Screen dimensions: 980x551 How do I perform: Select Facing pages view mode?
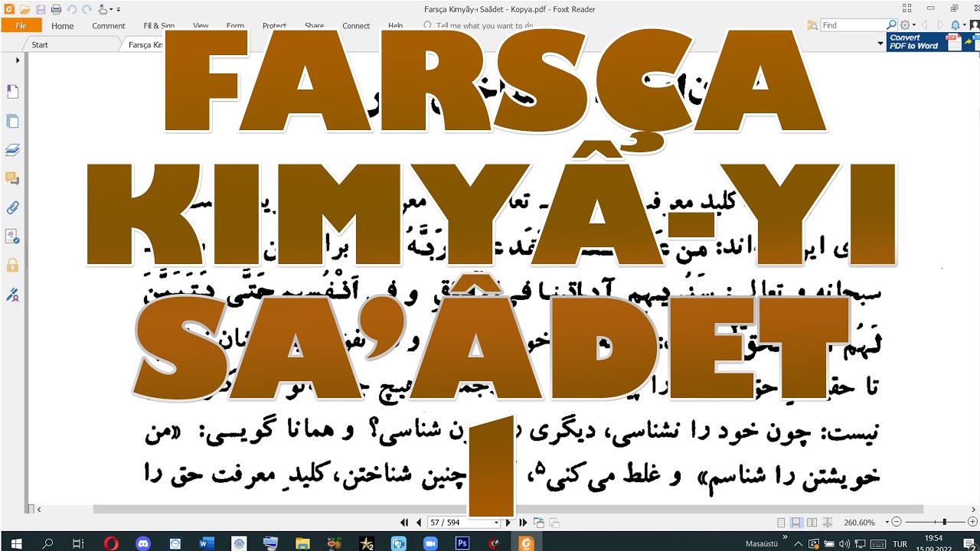pyautogui.click(x=812, y=523)
